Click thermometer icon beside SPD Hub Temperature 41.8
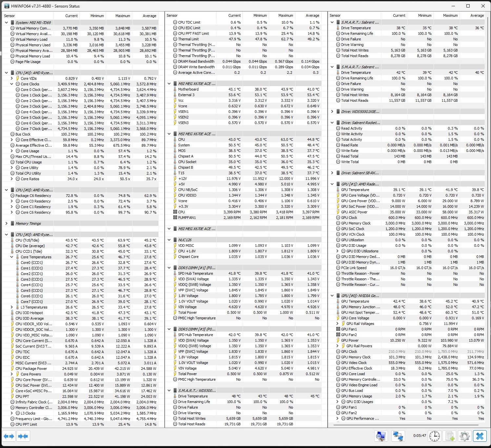 [x=175, y=273]
